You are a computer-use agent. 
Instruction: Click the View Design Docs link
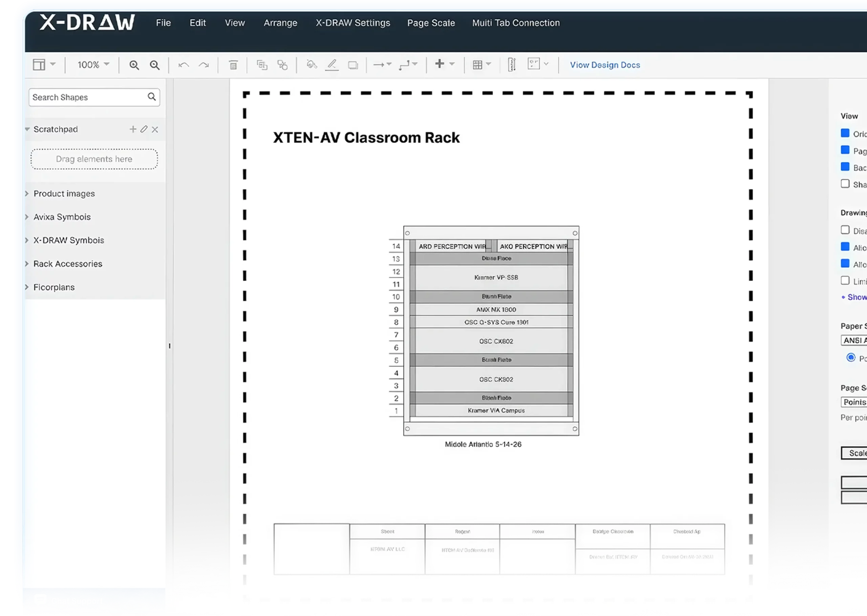click(x=605, y=65)
